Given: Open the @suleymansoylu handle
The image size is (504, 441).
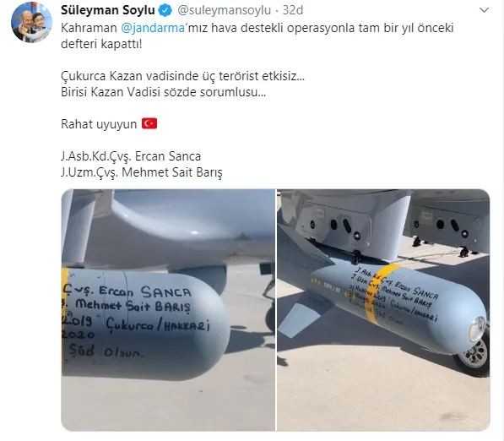Looking at the screenshot, I should 224,10.
